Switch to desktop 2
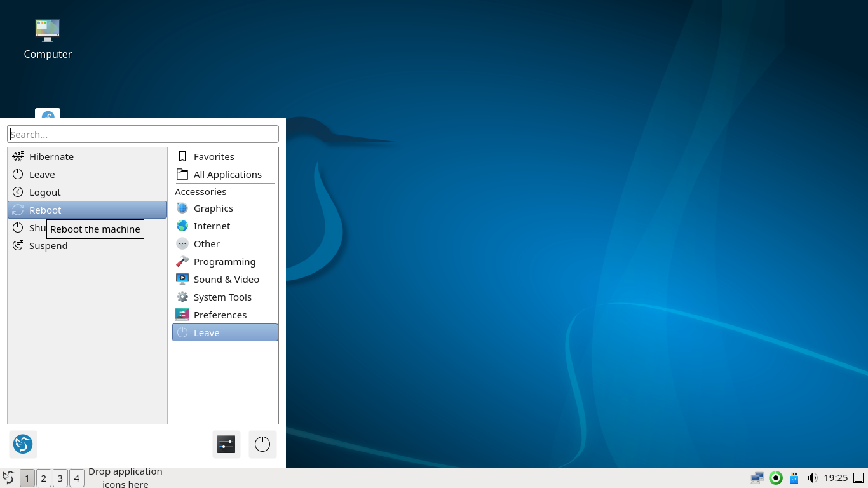The image size is (868, 488). pos(44,478)
